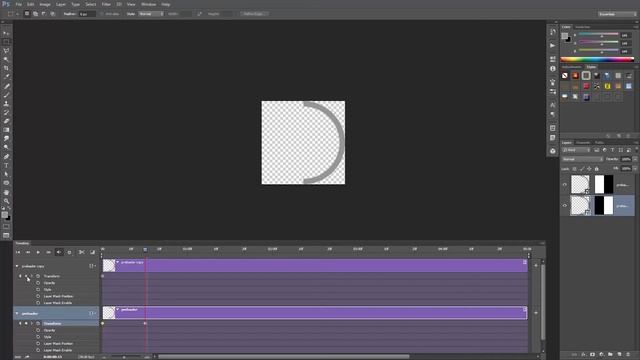Toggle Transform stopwatch for preloader track

(38, 324)
